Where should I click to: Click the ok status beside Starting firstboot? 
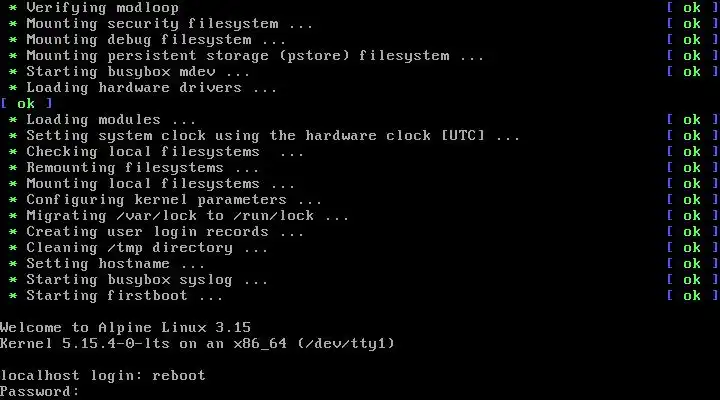692,296
